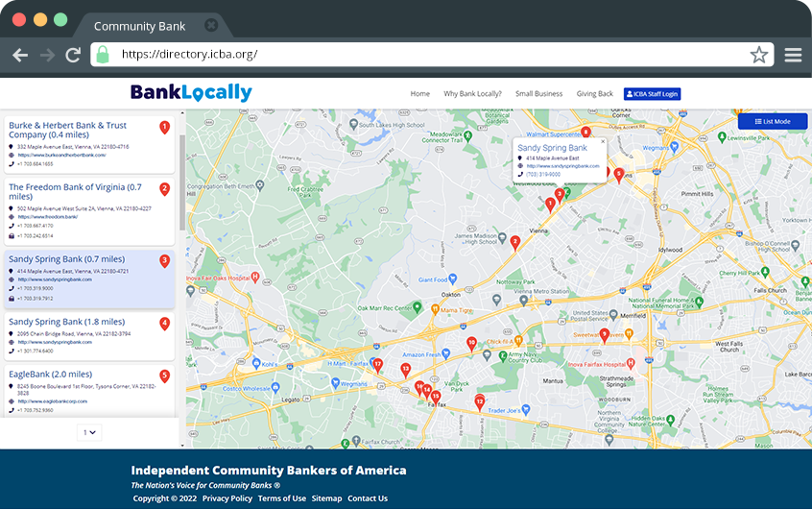Click map pin number 17 near H Mart
This screenshot has width=812, height=509.
[x=378, y=365]
